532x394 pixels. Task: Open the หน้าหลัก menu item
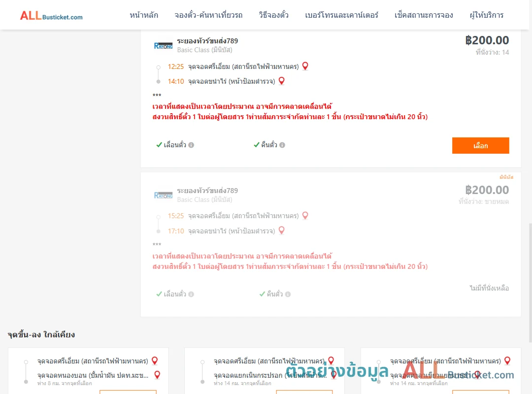[x=144, y=15]
